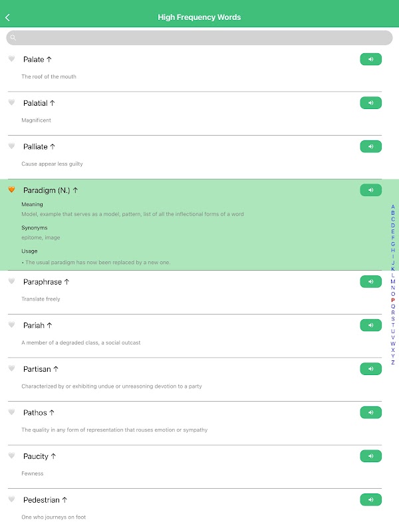Jump to letter Z in index
The image size is (399, 532).
tap(393, 362)
